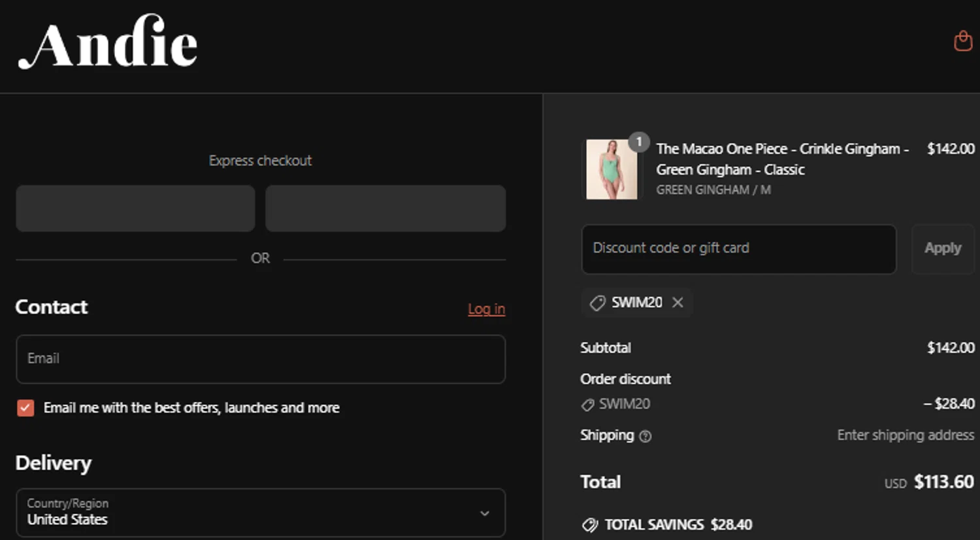Click the Subtotal label
This screenshot has width=980, height=540.
606,348
